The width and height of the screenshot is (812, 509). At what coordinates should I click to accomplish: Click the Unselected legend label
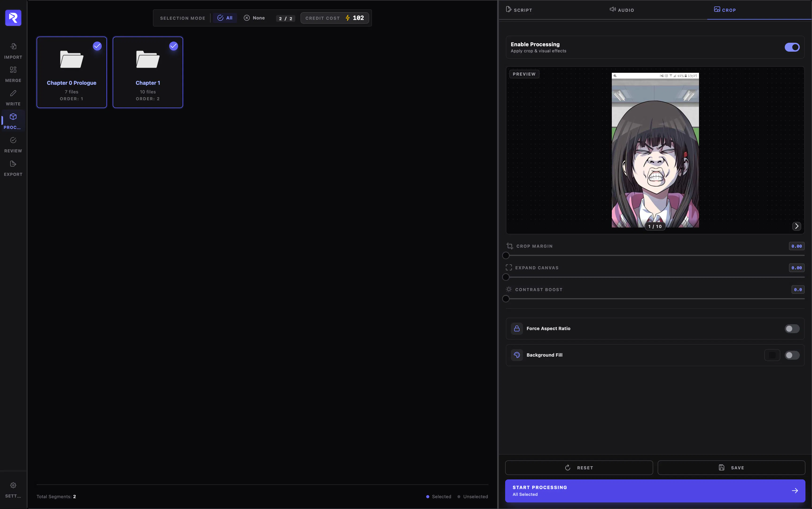click(475, 497)
